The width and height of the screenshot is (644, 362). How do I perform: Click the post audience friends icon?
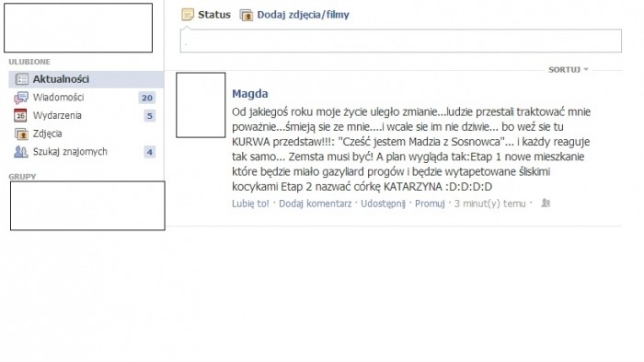click(546, 203)
